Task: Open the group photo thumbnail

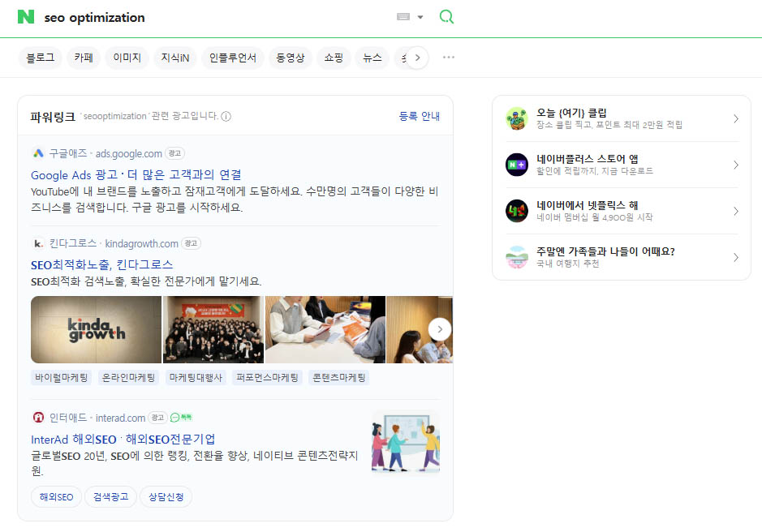Action: (213, 329)
